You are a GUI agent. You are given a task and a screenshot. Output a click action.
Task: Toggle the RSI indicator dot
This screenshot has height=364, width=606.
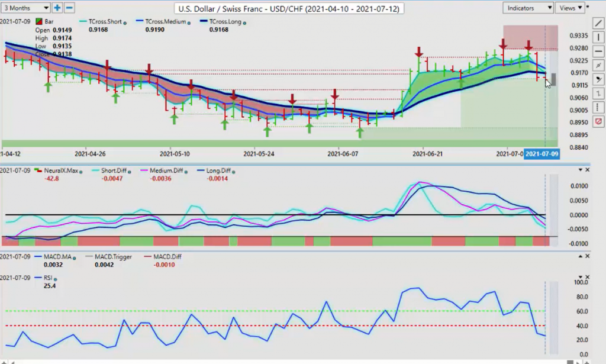[55, 279]
